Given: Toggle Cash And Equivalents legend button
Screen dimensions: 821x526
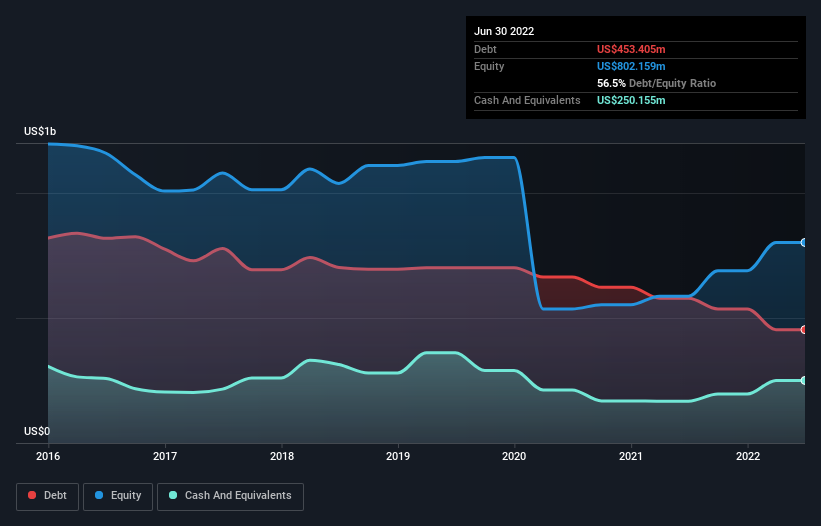Looking at the screenshot, I should (230, 496).
